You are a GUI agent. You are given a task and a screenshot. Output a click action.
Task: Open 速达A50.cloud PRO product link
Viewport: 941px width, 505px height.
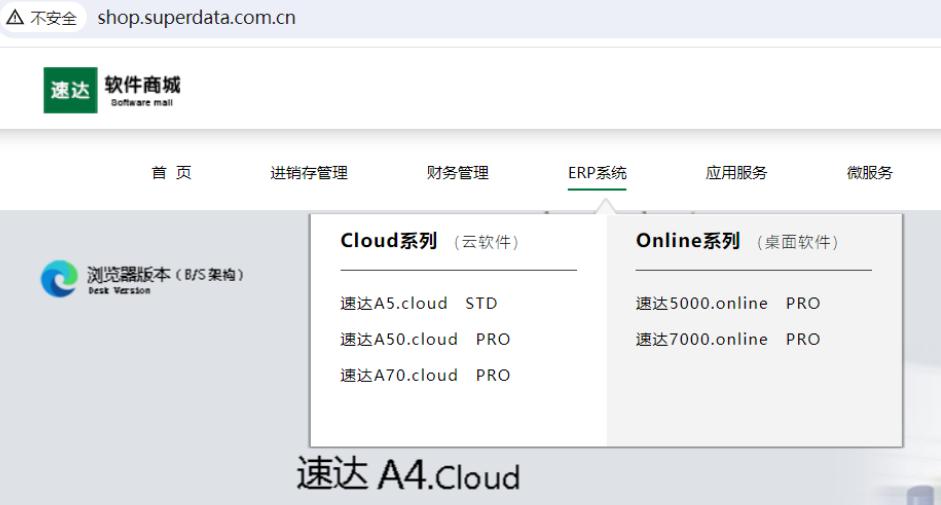425,339
